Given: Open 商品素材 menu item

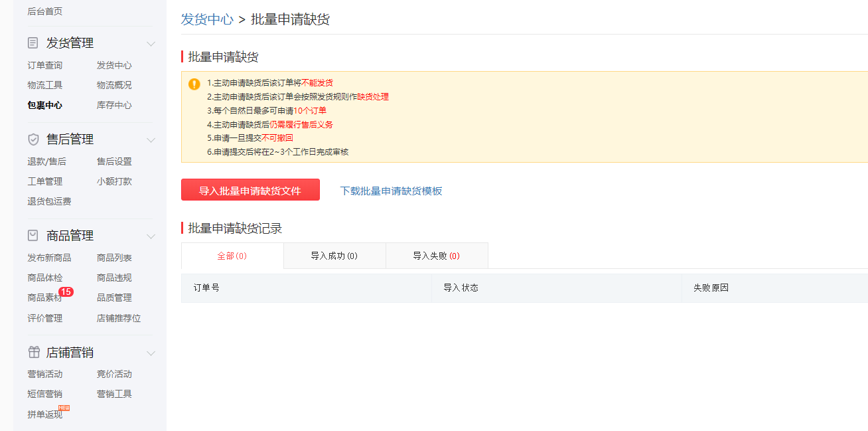Looking at the screenshot, I should coord(44,298).
